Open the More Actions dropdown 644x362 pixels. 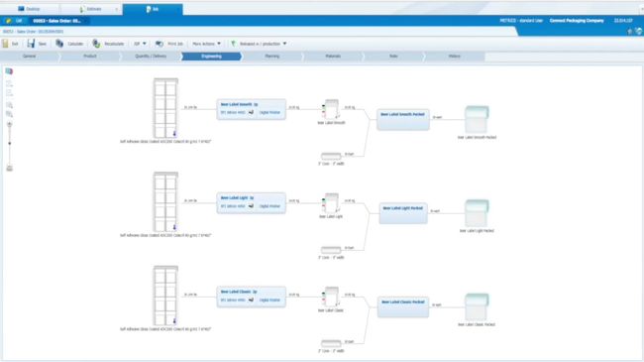[x=207, y=44]
